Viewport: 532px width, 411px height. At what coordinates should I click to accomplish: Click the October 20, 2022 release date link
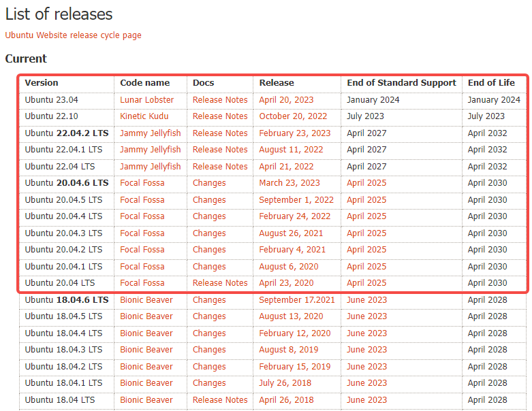tap(293, 116)
